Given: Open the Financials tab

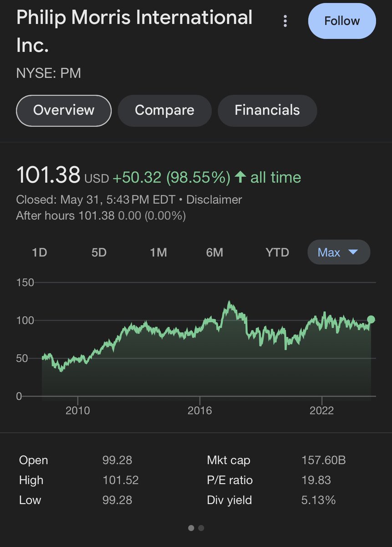Looking at the screenshot, I should pos(267,110).
